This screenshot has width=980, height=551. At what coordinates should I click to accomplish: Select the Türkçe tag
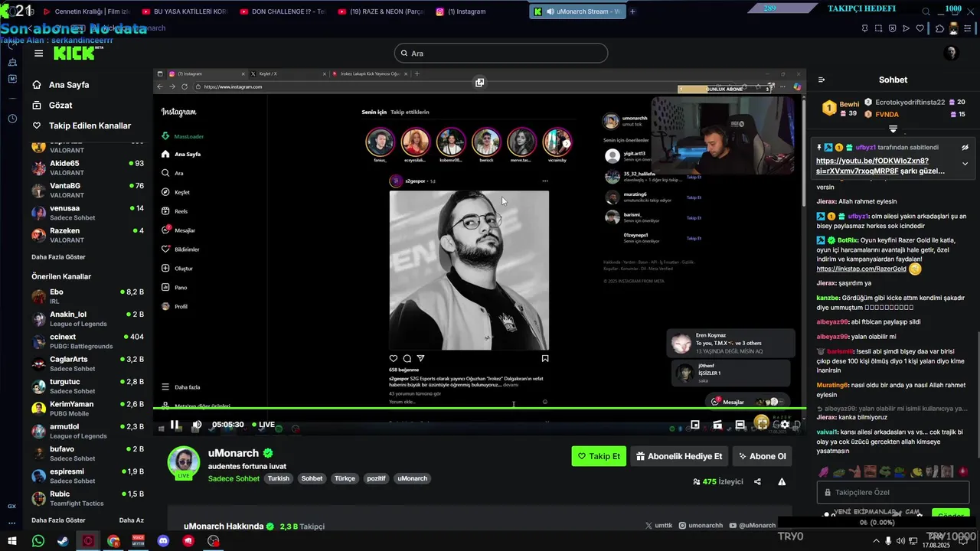click(x=345, y=478)
